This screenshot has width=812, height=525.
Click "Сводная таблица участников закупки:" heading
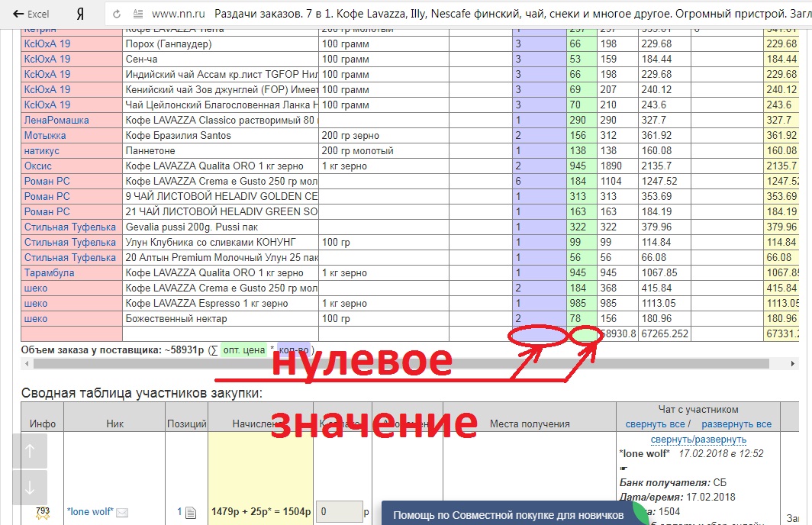pyautogui.click(x=141, y=394)
